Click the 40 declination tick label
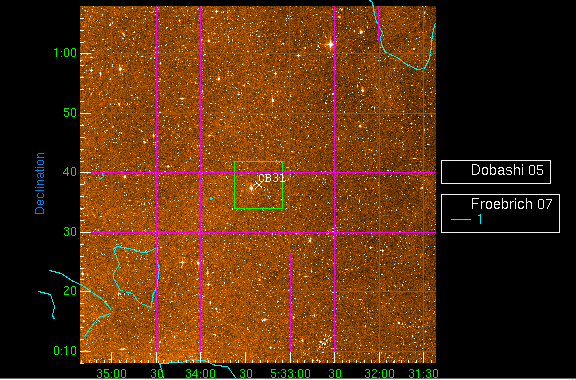This screenshot has height=380, width=576. pyautogui.click(x=70, y=172)
